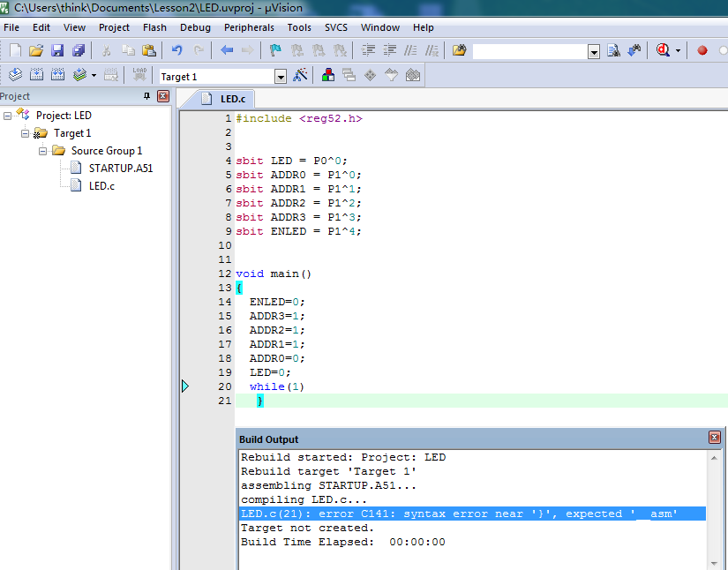Click the 'void main()' code line
Viewport: 728px width, 570px height.
(x=274, y=274)
